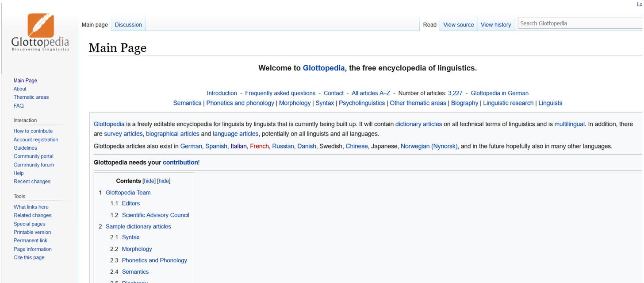Open the Permanent link
Image resolution: width=644 pixels, height=283 pixels.
coord(31,241)
